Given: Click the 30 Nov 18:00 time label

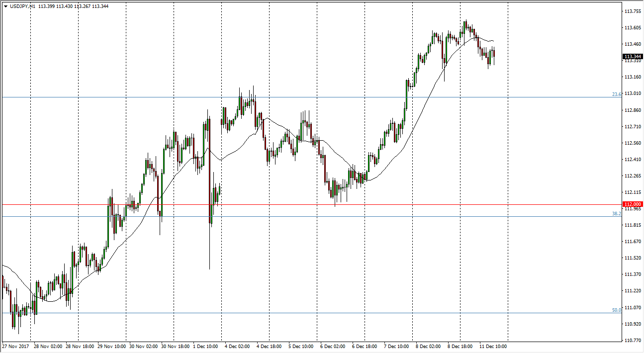Looking at the screenshot, I should [x=174, y=346].
